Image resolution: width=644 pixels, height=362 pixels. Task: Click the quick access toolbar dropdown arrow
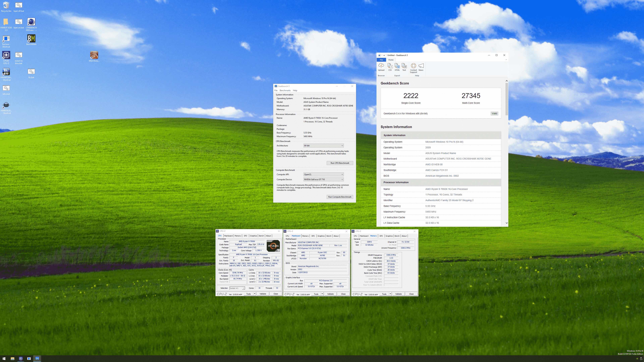coord(384,55)
